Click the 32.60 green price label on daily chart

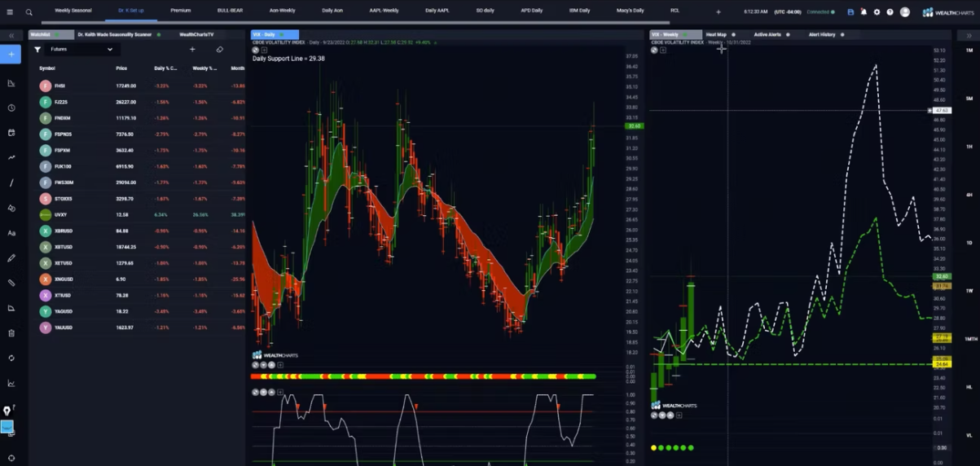tap(634, 126)
